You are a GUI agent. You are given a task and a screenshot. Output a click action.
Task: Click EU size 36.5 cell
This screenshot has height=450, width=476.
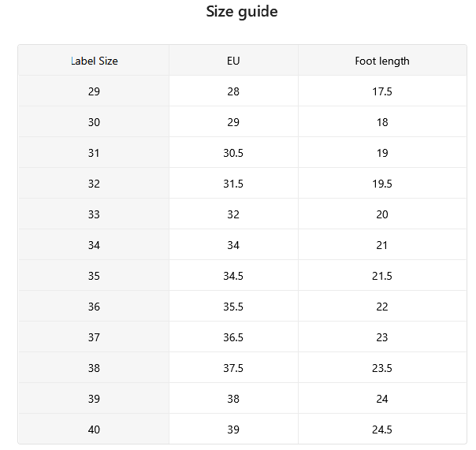tap(233, 337)
